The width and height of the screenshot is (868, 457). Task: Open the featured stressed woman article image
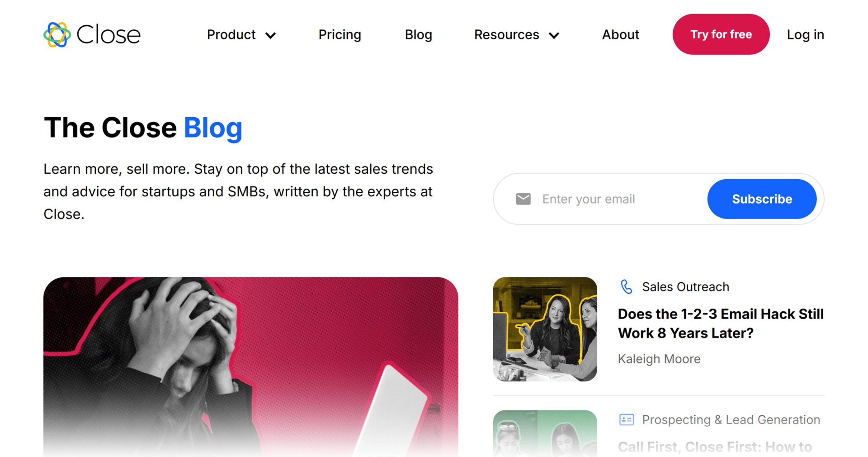(x=250, y=367)
